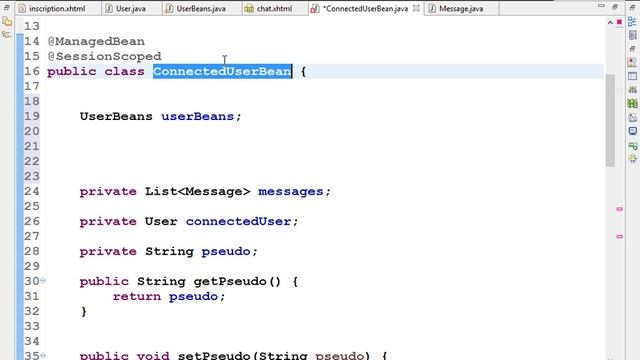Minimize the editor area
Viewport: 640px width, 360px height.
coord(601,7)
